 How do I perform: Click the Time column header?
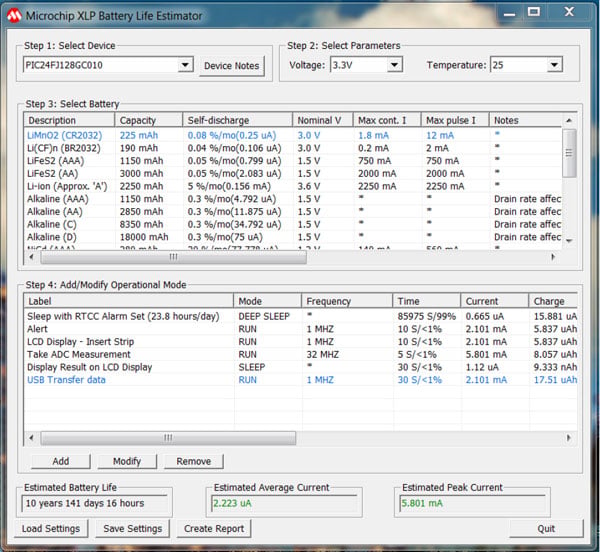click(426, 301)
